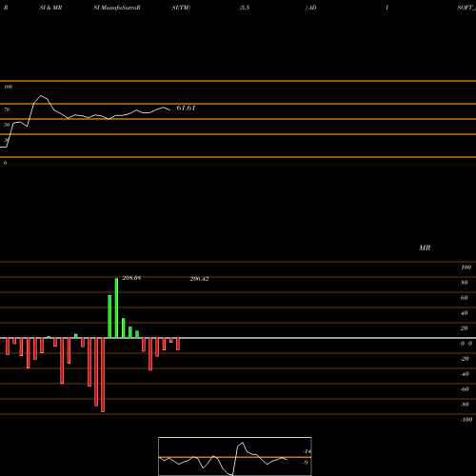The height and width of the screenshot is (476, 476).
Task: Click the 80 label on MR axis
Action: [465, 283]
